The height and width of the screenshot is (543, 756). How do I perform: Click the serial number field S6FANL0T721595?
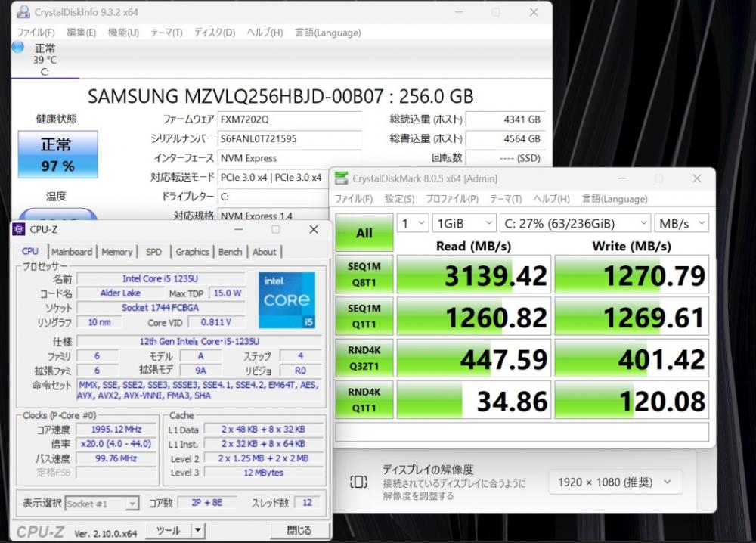coord(290,139)
